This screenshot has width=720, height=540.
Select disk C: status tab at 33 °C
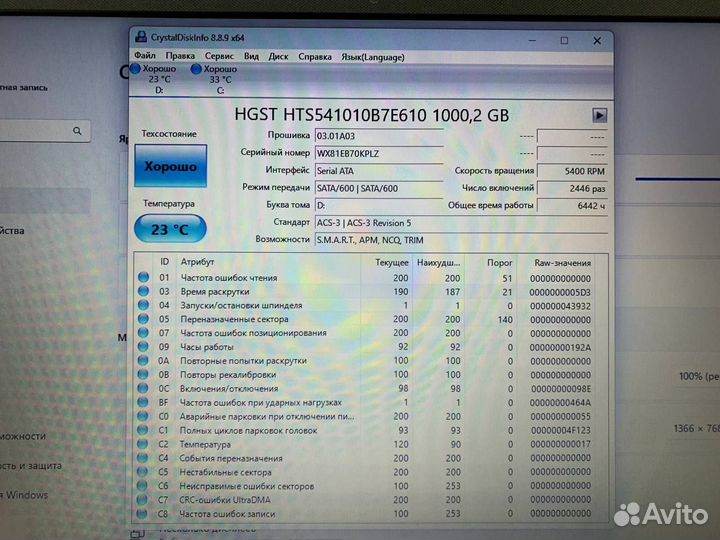point(215,79)
